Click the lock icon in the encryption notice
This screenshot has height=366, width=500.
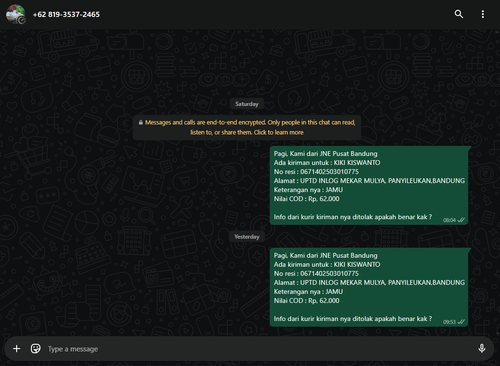pyautogui.click(x=141, y=123)
